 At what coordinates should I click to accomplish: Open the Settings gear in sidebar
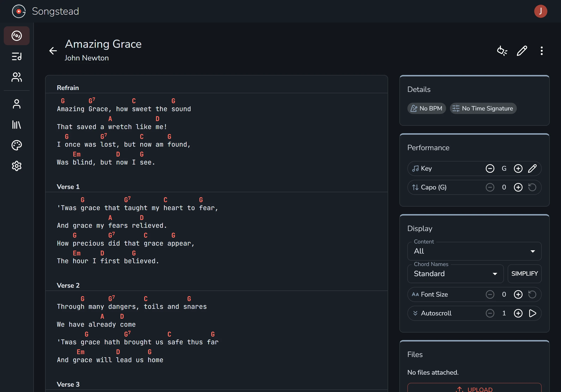[17, 166]
